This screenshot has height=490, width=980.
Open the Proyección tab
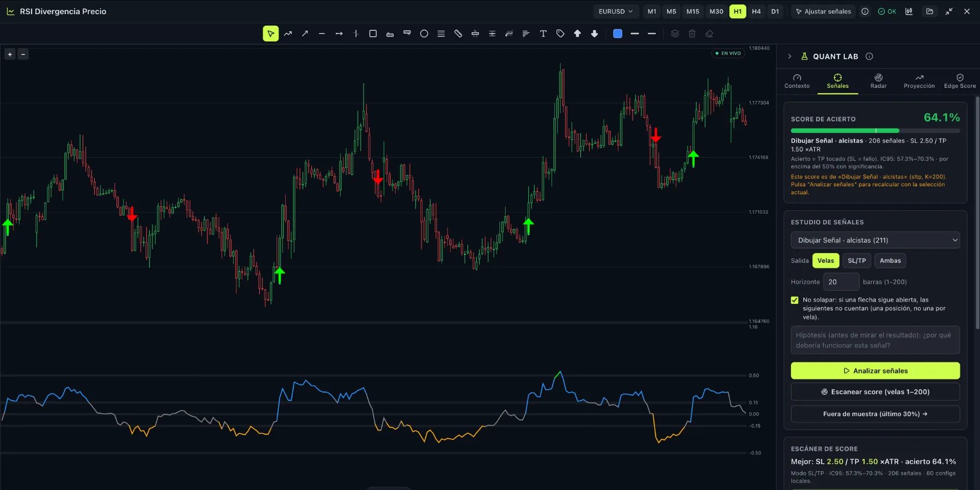tap(919, 82)
